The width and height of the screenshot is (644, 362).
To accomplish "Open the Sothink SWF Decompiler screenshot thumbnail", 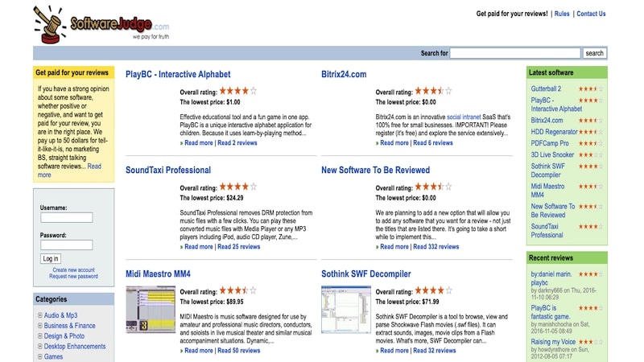I will (346, 309).
